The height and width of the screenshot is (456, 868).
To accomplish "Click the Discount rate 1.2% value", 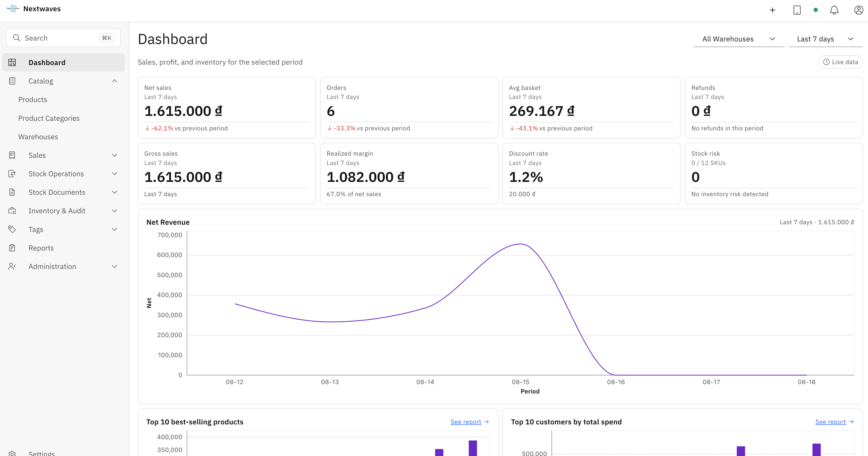I will point(526,177).
